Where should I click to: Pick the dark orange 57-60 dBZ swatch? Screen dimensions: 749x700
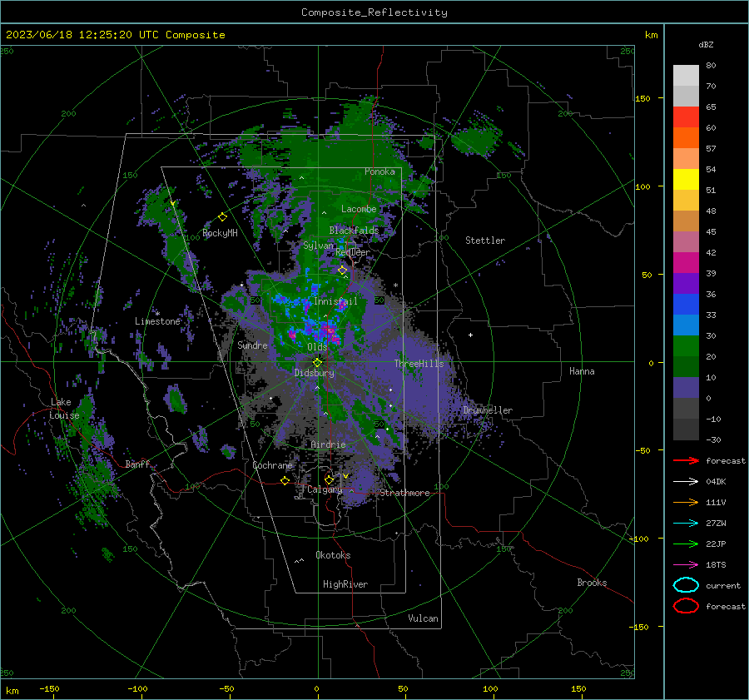686,137
